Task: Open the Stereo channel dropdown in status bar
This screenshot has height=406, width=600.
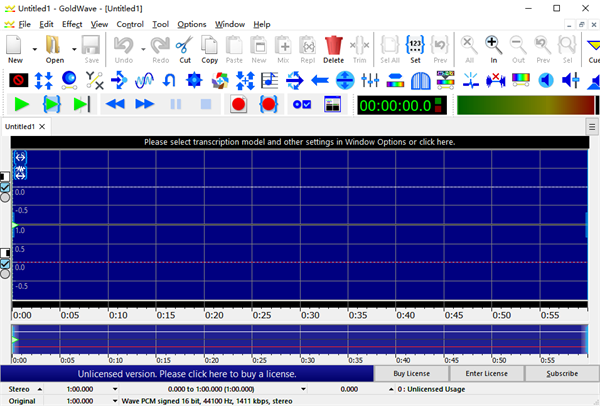Action: 39,387
